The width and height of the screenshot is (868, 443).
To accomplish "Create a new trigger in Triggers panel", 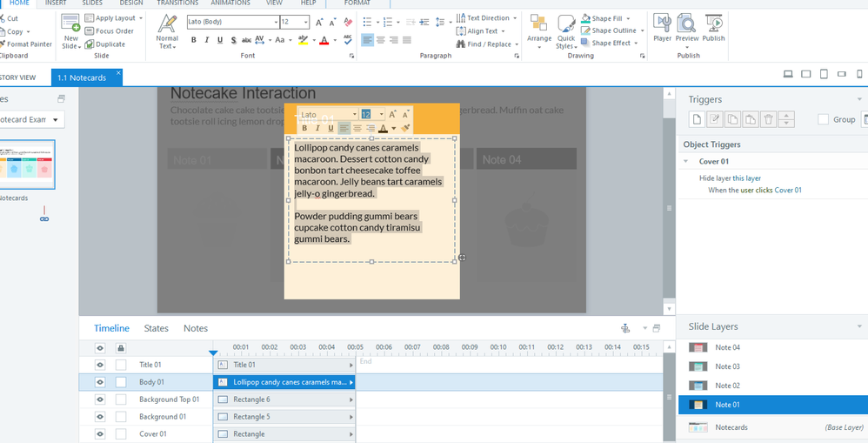I will [697, 119].
